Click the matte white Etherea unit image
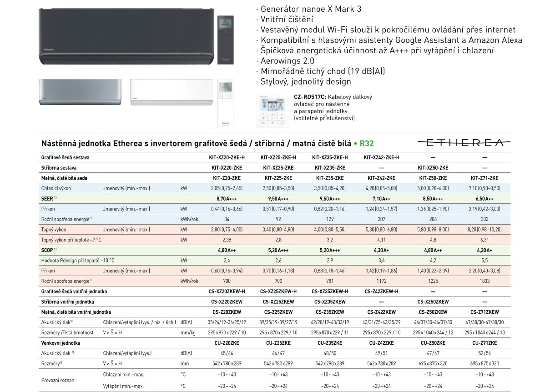The image size is (540, 392). 172,92
